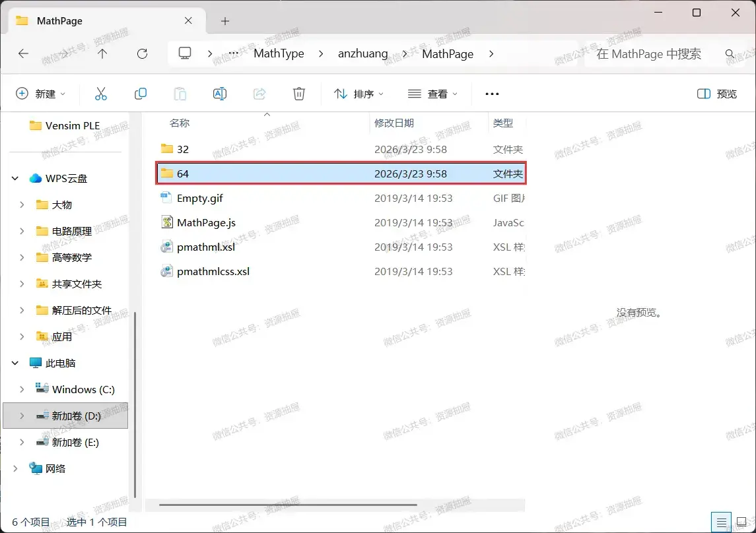Click anzhuang in the breadcrumb path
This screenshot has height=533, width=756.
362,53
